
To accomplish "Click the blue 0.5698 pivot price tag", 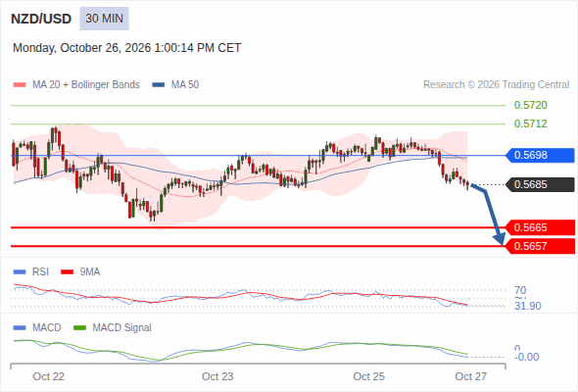I will coord(540,155).
